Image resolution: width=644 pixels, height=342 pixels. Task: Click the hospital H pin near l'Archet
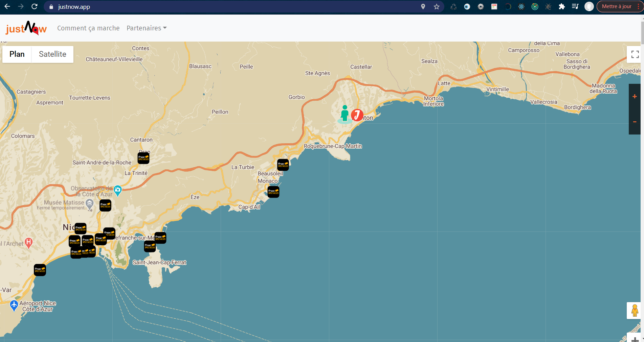[29, 243]
